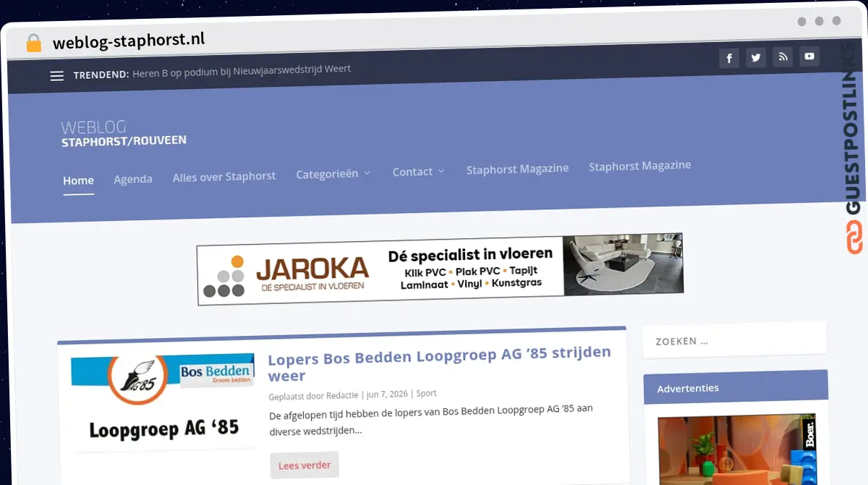
Task: Click the Jaroka flooring banner ad
Action: pyautogui.click(x=440, y=269)
